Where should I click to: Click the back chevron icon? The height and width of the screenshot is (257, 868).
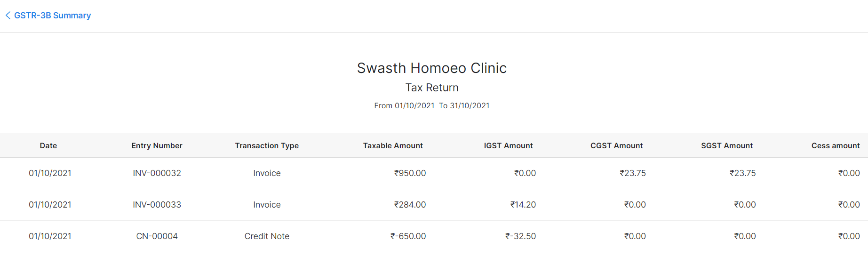point(8,16)
